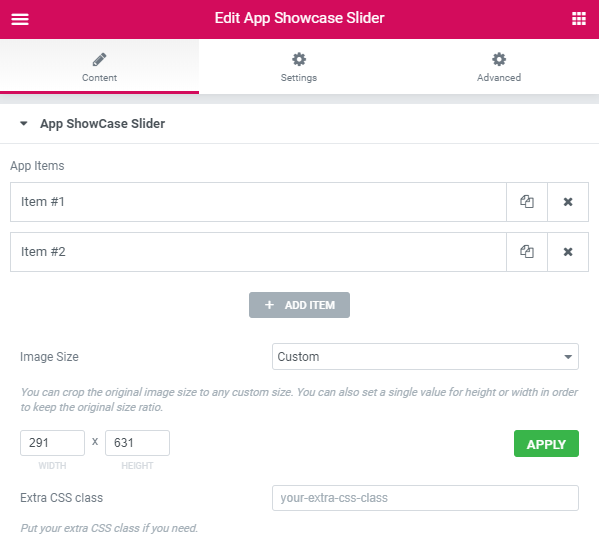Focus the Width input showing 291
The width and height of the screenshot is (599, 551).
click(x=52, y=443)
